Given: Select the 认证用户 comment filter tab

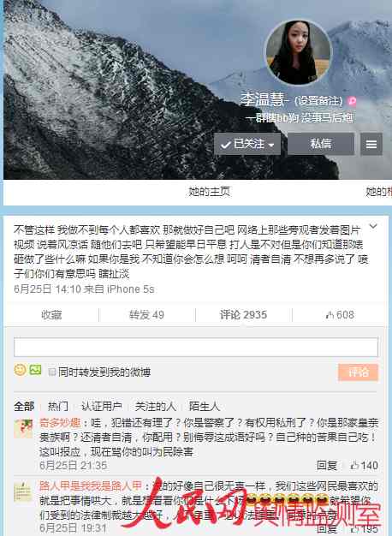Looking at the screenshot, I should click(x=102, y=407).
